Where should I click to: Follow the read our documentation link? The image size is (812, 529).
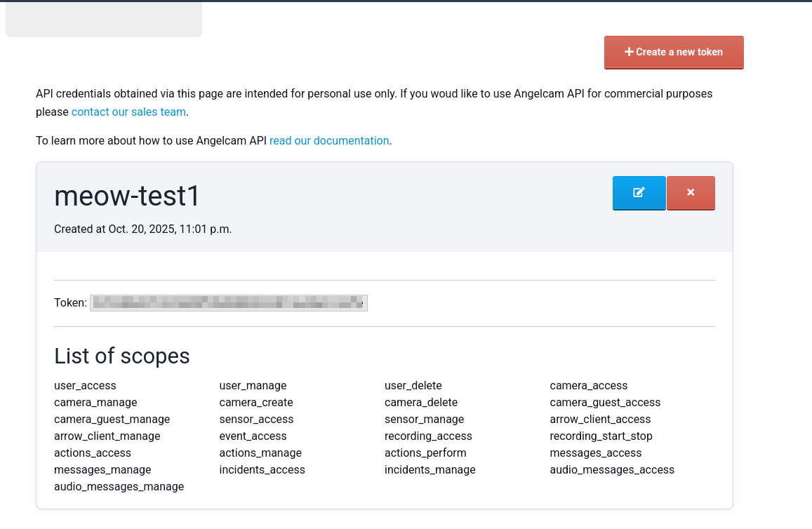[329, 140]
